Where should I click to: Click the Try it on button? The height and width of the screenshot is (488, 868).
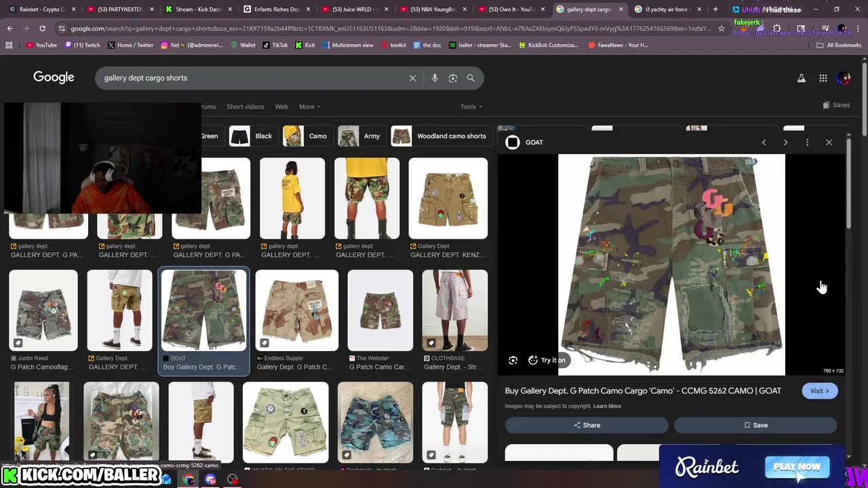coord(547,361)
